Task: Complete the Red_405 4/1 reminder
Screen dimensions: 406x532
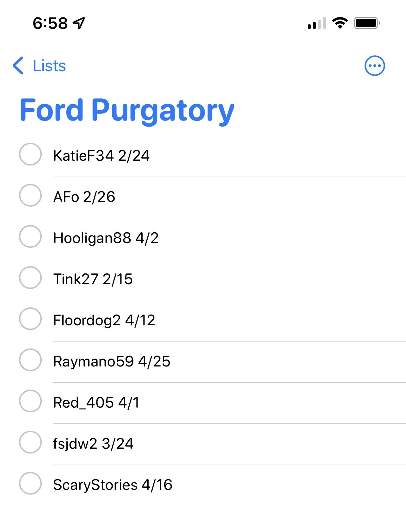Action: point(30,401)
